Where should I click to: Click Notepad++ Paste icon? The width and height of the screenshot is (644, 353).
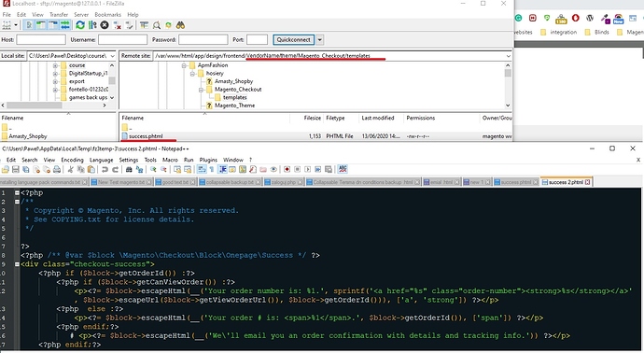pyautogui.click(x=91, y=169)
